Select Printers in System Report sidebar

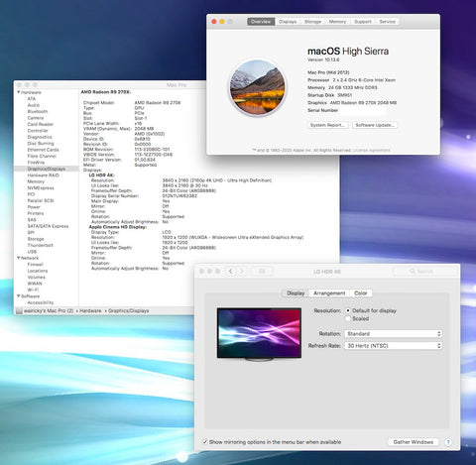(x=36, y=213)
